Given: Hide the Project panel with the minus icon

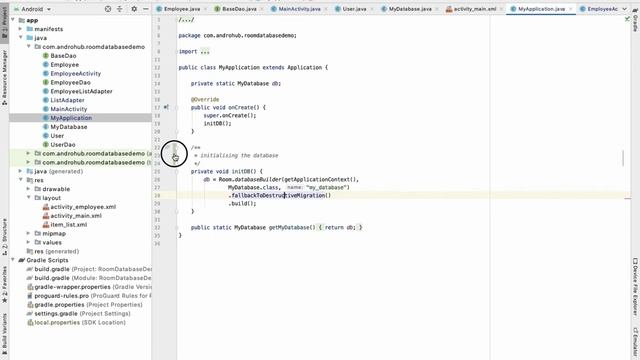Looking at the screenshot, I should point(146,9).
